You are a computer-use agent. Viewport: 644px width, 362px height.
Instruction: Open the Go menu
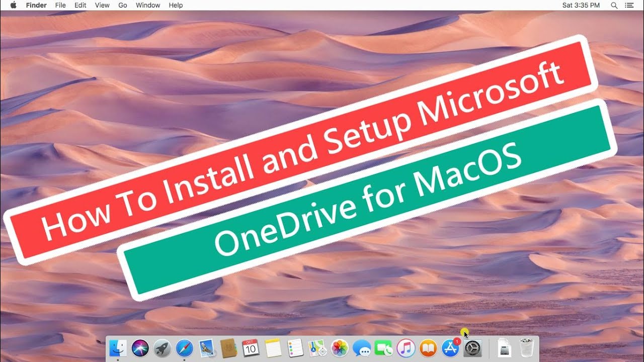[123, 5]
